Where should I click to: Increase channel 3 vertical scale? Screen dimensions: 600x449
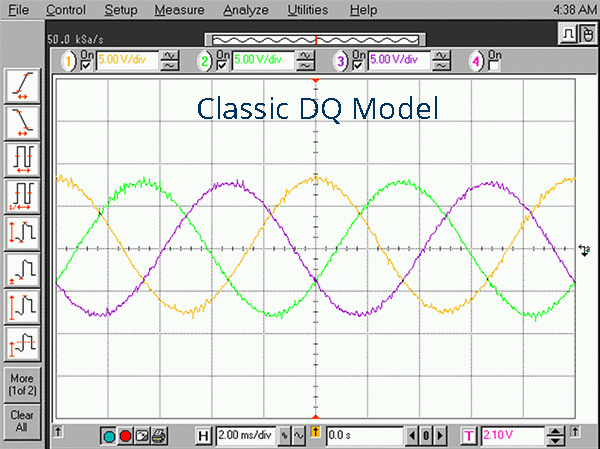(x=441, y=56)
